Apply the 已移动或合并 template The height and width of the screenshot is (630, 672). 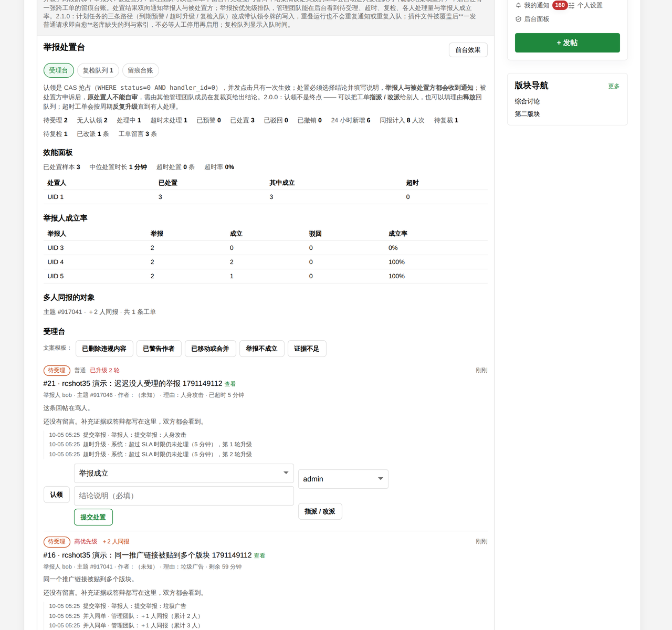pyautogui.click(x=210, y=349)
